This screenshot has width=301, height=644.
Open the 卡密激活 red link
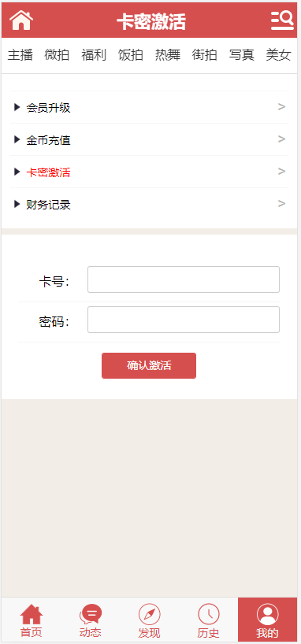tap(48, 172)
